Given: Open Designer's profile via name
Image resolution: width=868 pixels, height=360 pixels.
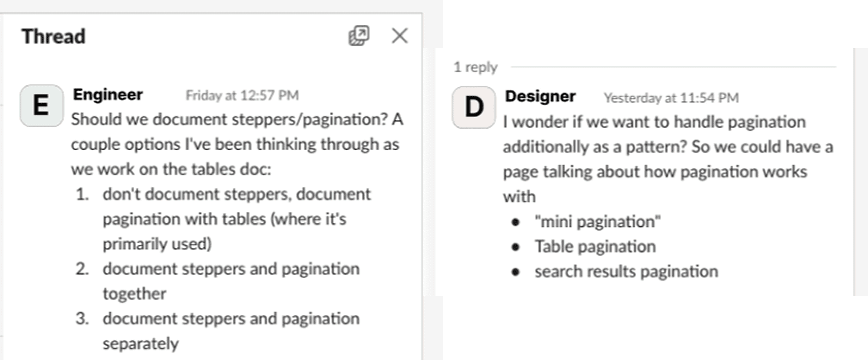Looking at the screenshot, I should (x=540, y=96).
